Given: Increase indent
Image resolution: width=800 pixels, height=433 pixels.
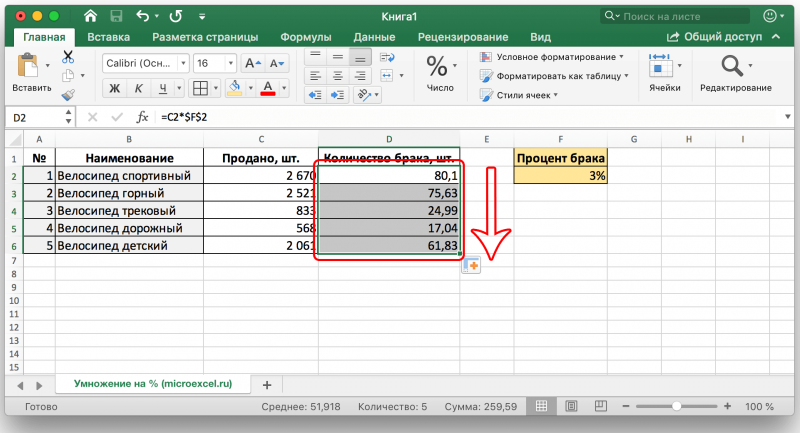Looking at the screenshot, I should coord(338,95).
